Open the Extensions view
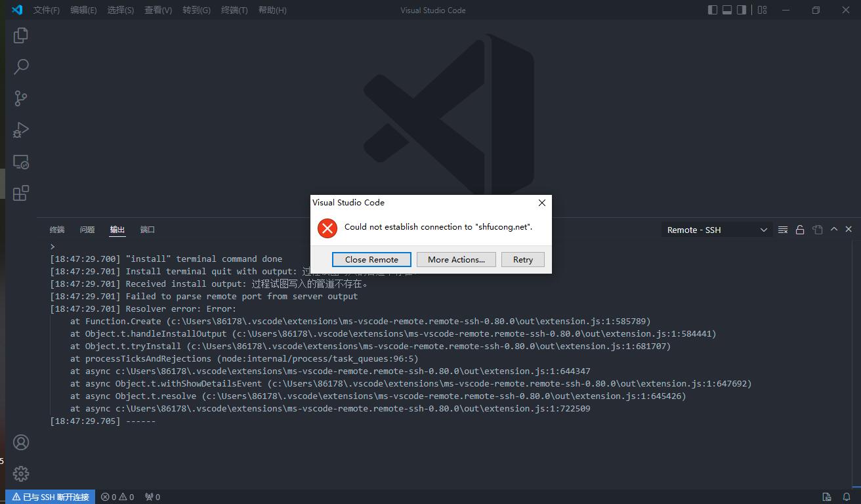Viewport: 861px width, 504px height. tap(21, 193)
